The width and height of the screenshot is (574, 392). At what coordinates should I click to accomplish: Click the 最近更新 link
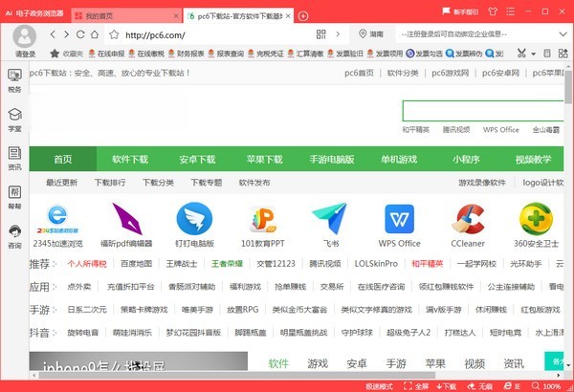point(61,183)
